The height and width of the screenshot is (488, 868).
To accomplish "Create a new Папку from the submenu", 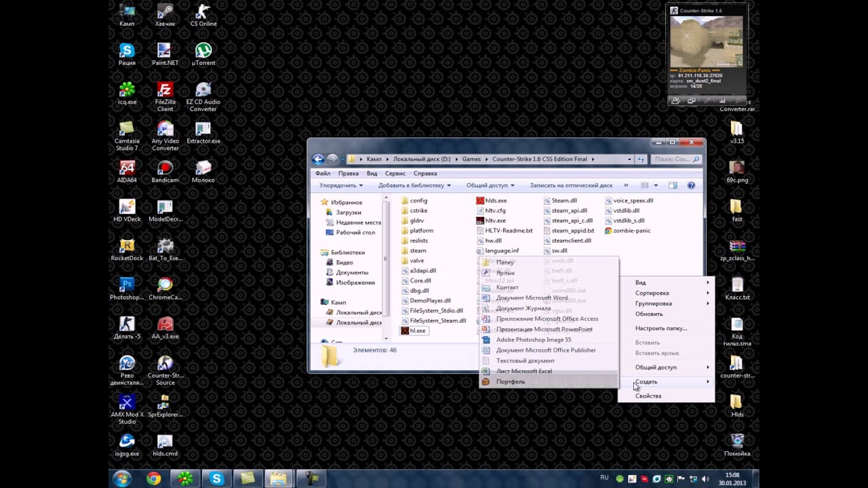I will pos(549,262).
